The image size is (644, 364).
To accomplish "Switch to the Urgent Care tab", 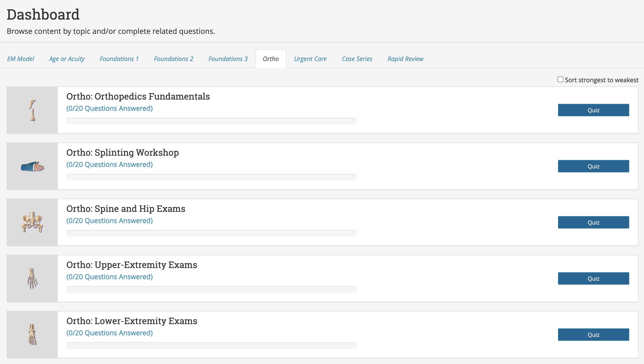I will [x=310, y=58].
